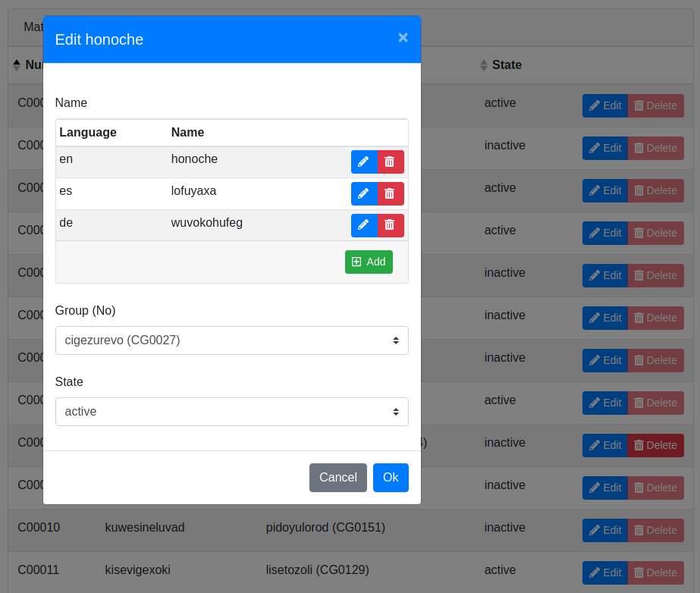Click pencil icon for de wuvokohufeg
Image resolution: width=700 pixels, height=593 pixels.
coord(363,225)
